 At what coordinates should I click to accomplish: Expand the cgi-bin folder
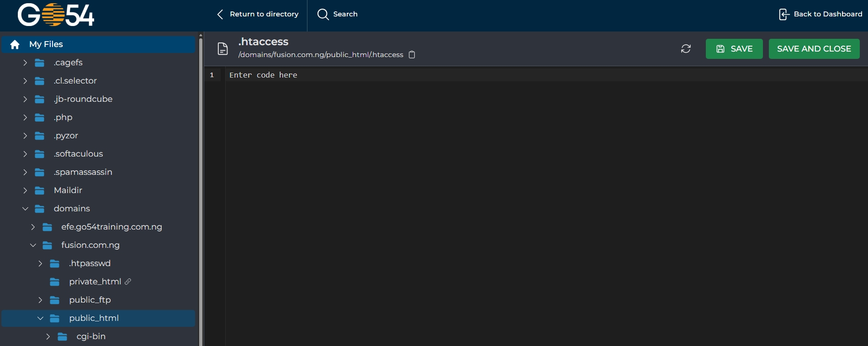(48, 336)
